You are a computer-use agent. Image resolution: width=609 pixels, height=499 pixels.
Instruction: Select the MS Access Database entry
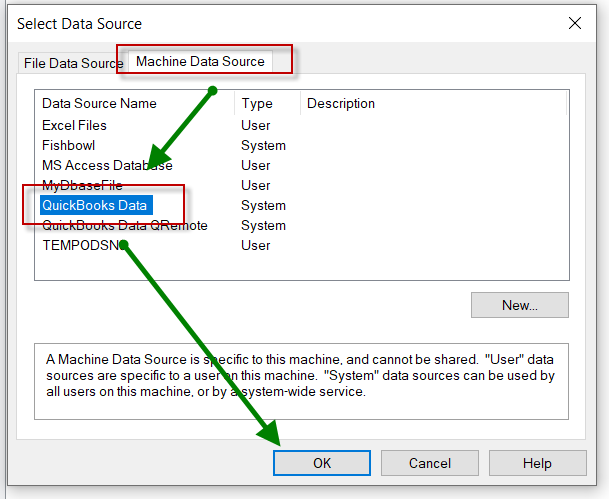click(107, 165)
